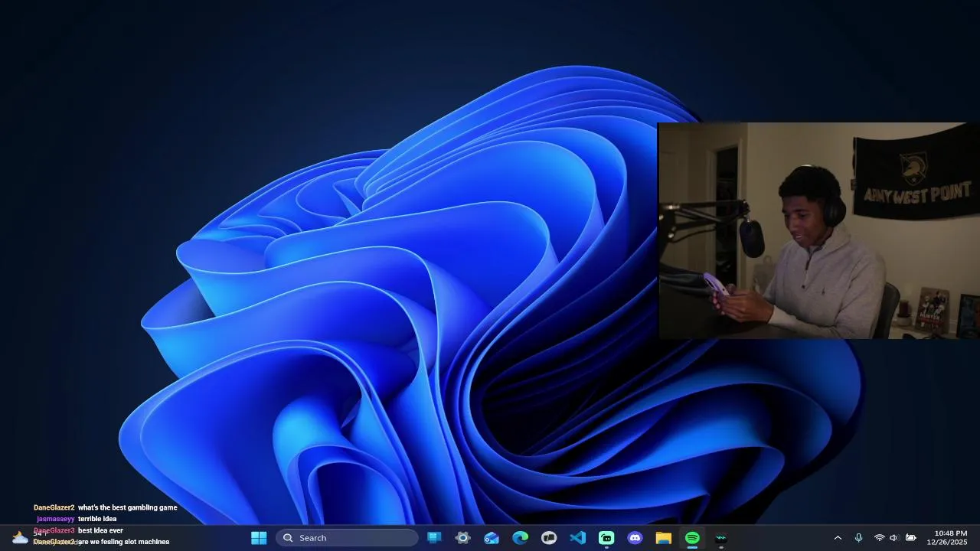Click chat message "are we feeling slot machines"

(123, 542)
